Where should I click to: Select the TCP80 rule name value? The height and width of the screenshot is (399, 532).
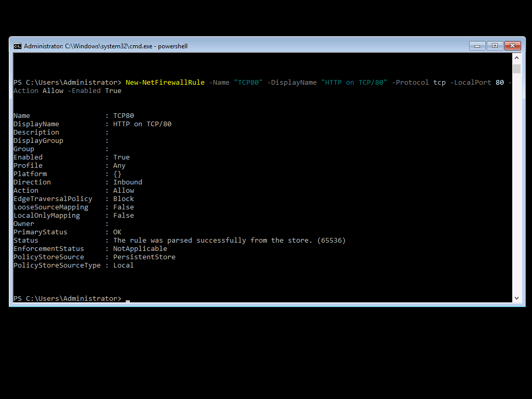(124, 115)
